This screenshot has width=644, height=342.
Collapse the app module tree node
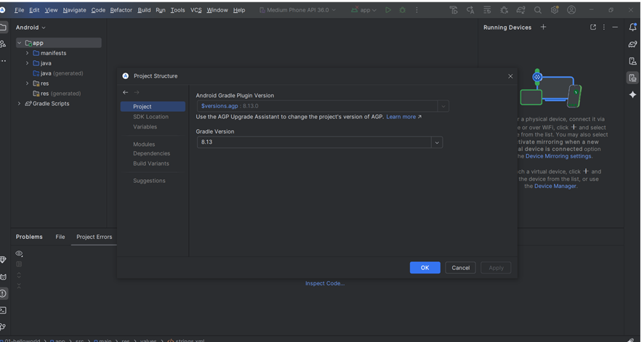click(20, 43)
